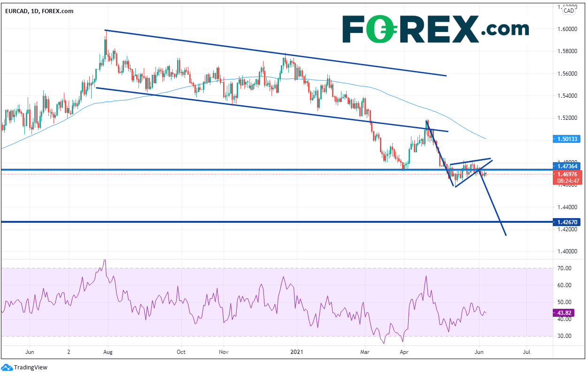Image resolution: width=588 pixels, height=376 pixels.
Task: Click the CAD currency badge
Action: click(569, 10)
